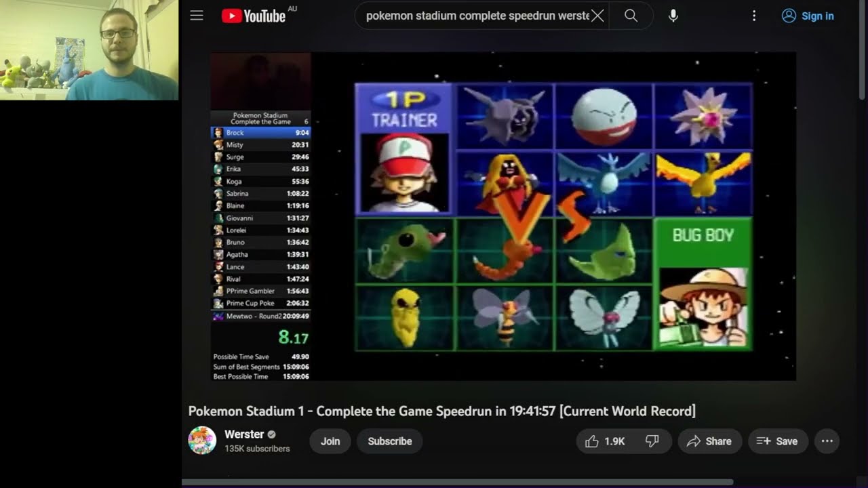Click the Sum of Best Segments line
This screenshot has height=488, width=868.
261,367
